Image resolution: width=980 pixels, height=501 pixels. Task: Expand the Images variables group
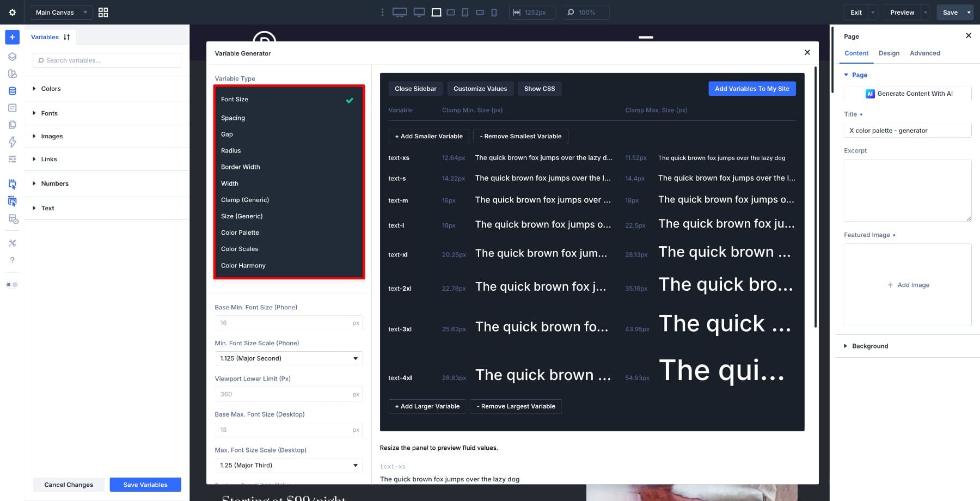[x=107, y=136]
